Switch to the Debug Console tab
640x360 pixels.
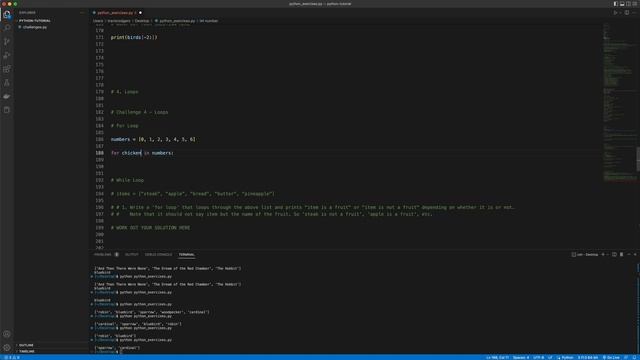coord(158,254)
